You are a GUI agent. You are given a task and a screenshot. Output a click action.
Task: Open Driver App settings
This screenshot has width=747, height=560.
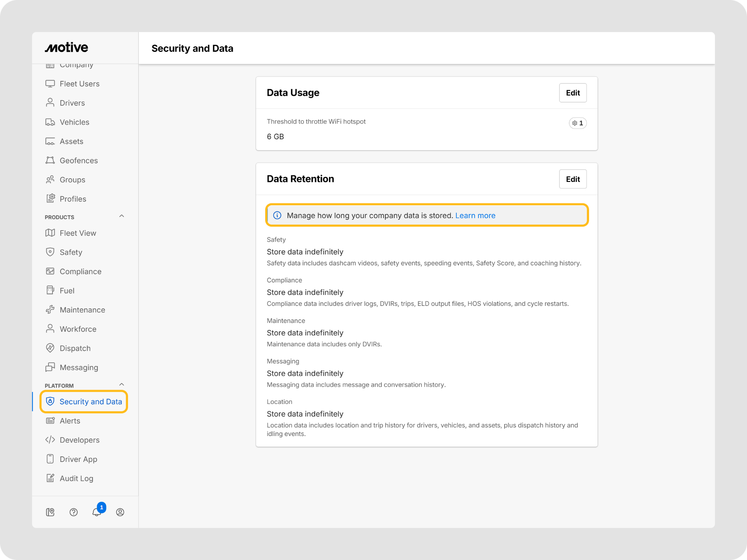point(78,459)
